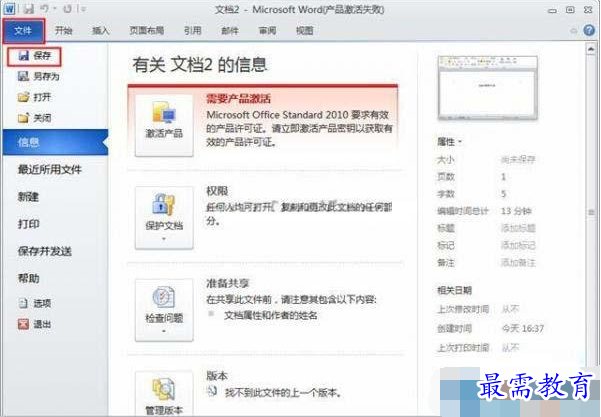Image resolution: width=601 pixels, height=417 pixels.
Task: Open the 保护文档 dropdown button
Action: [164, 218]
